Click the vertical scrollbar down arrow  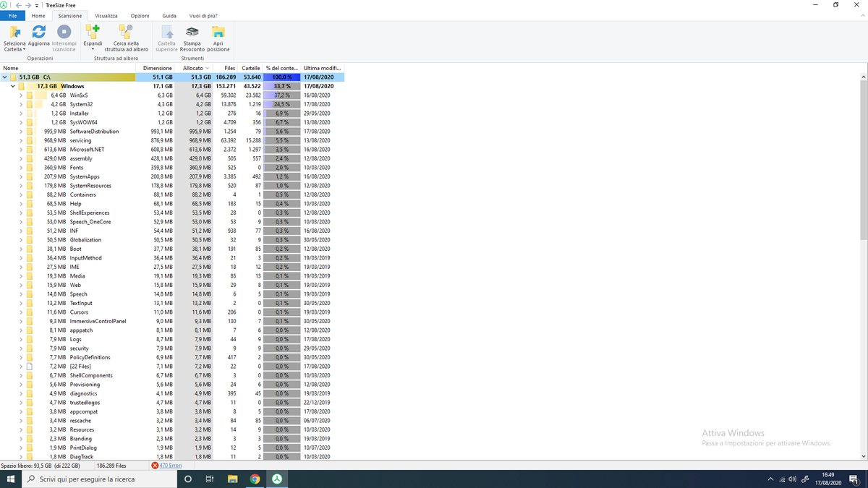click(863, 456)
